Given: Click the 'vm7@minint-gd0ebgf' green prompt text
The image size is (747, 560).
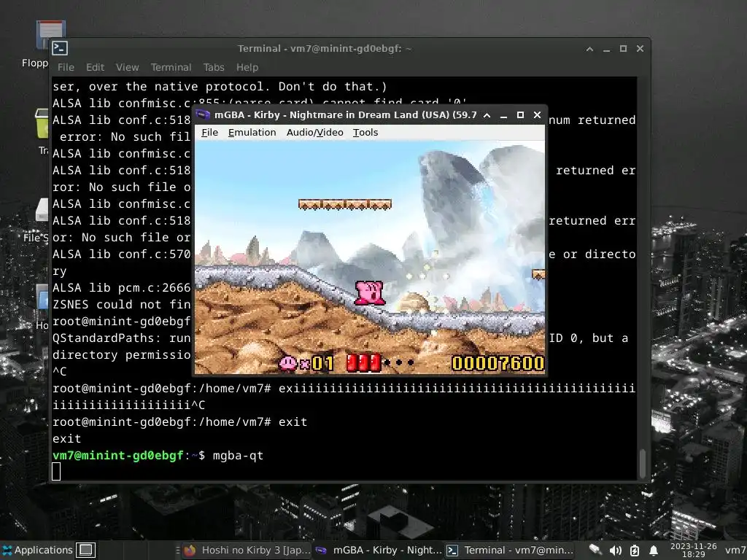Looking at the screenshot, I should coord(118,455).
